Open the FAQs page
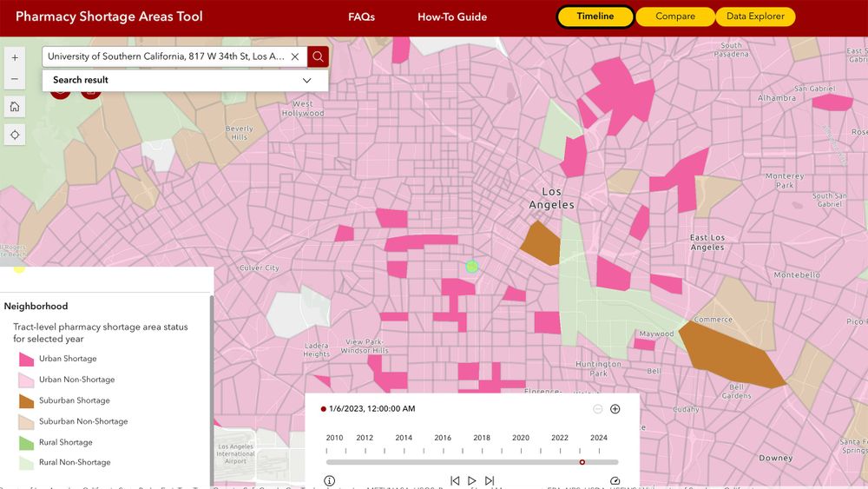This screenshot has width=868, height=489. [x=361, y=17]
